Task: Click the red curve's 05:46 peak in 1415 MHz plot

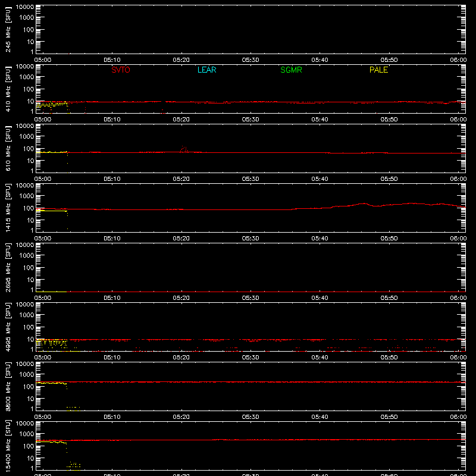Action: (364, 203)
